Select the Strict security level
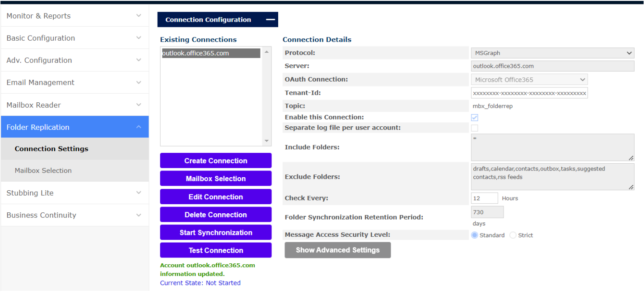This screenshot has width=644, height=294. 513,235
